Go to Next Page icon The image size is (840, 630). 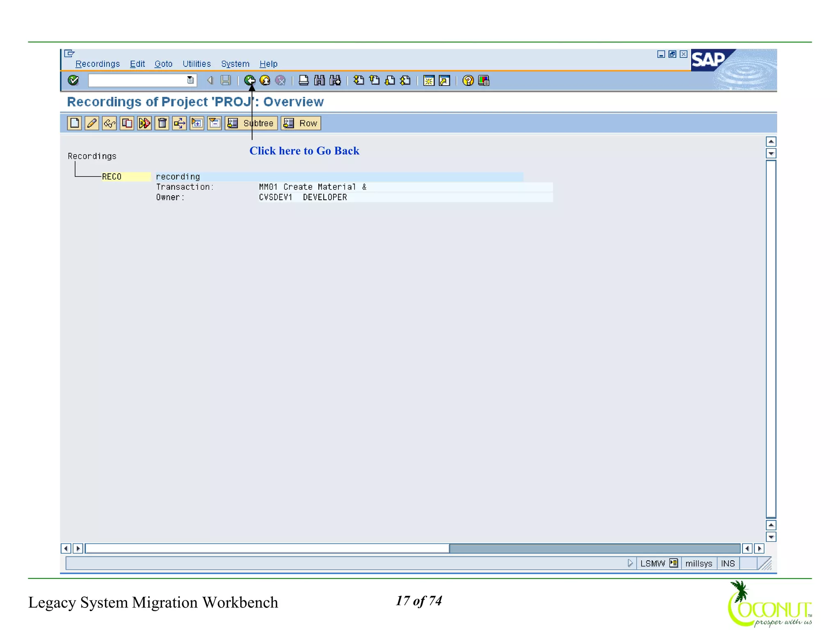(390, 80)
